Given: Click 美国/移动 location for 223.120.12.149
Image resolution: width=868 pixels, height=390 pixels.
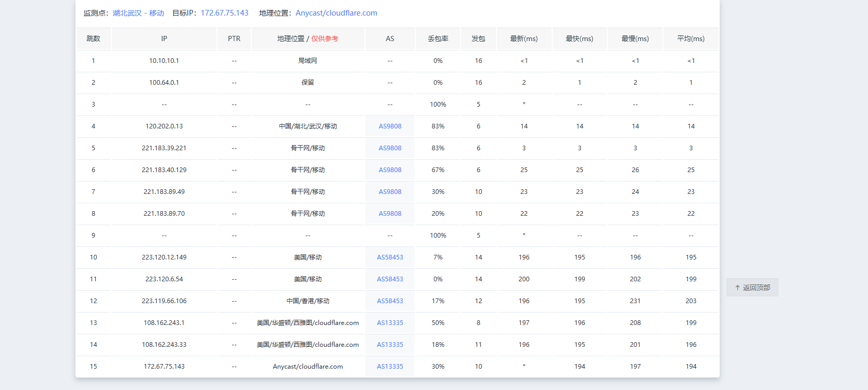Looking at the screenshot, I should point(308,257).
